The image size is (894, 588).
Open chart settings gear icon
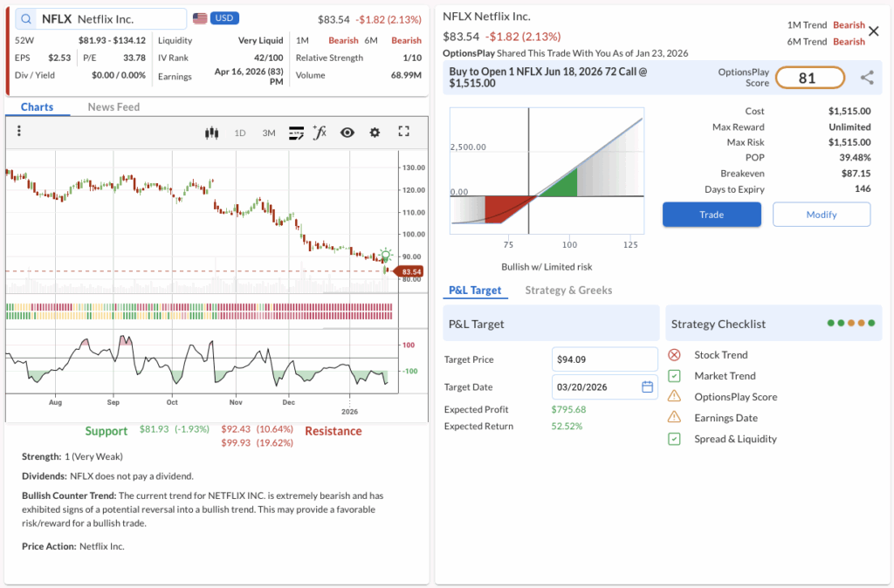[375, 133]
